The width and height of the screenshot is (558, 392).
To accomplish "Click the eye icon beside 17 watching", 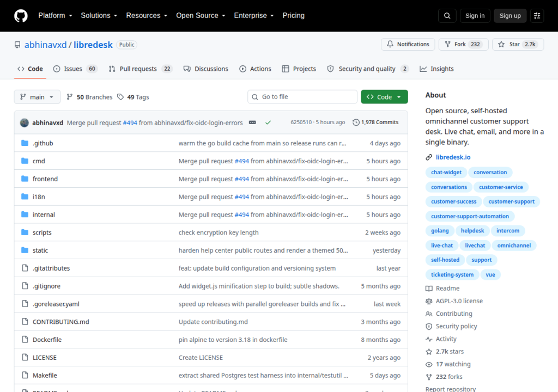I will [x=429, y=364].
